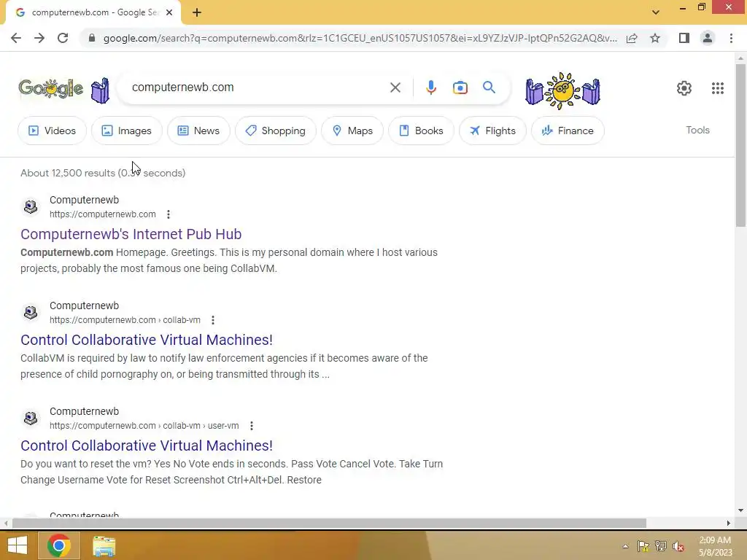Filter results by Shopping
Viewport: 747px width, 560px height.
click(275, 131)
